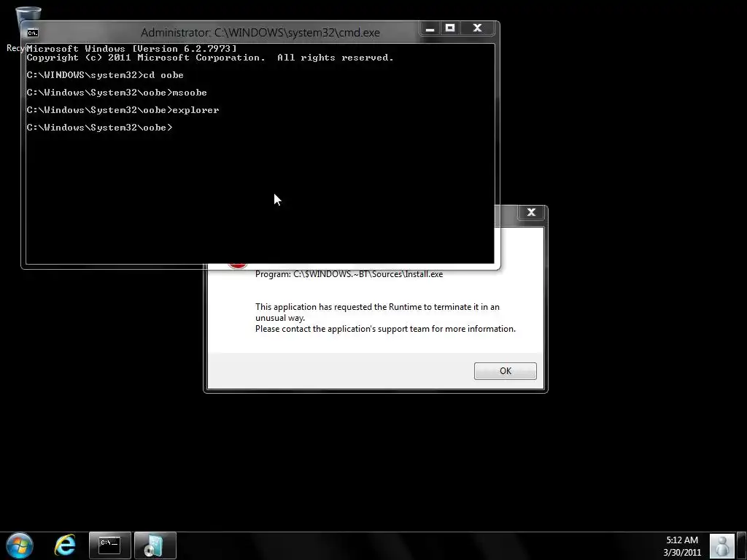Viewport: 747px width, 560px height.
Task: Launch Internet Explorer from the taskbar
Action: (x=65, y=545)
